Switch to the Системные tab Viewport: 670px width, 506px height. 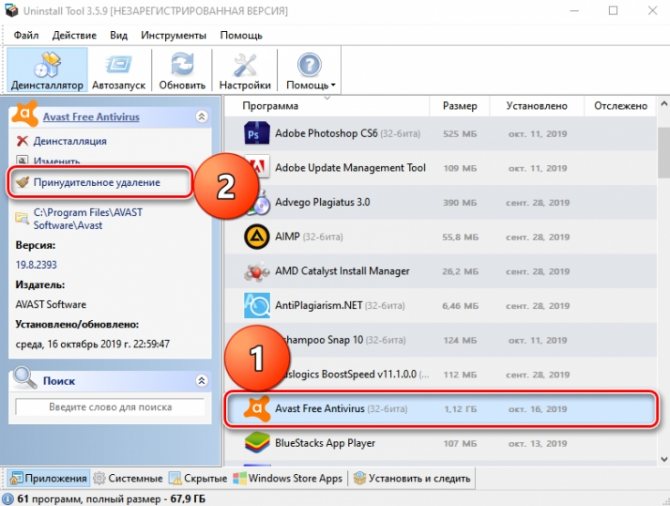pos(129,478)
